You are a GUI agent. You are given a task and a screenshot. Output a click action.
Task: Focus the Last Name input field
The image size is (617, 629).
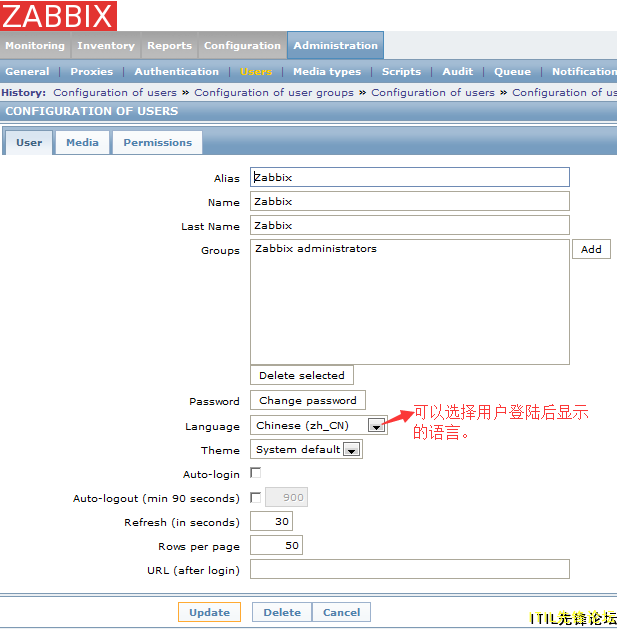pyautogui.click(x=410, y=225)
